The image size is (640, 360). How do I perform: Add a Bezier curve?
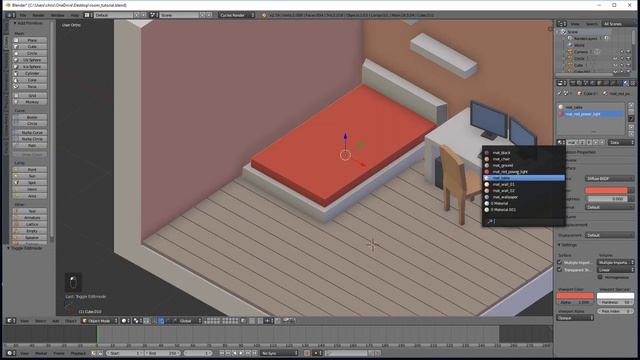30,117
